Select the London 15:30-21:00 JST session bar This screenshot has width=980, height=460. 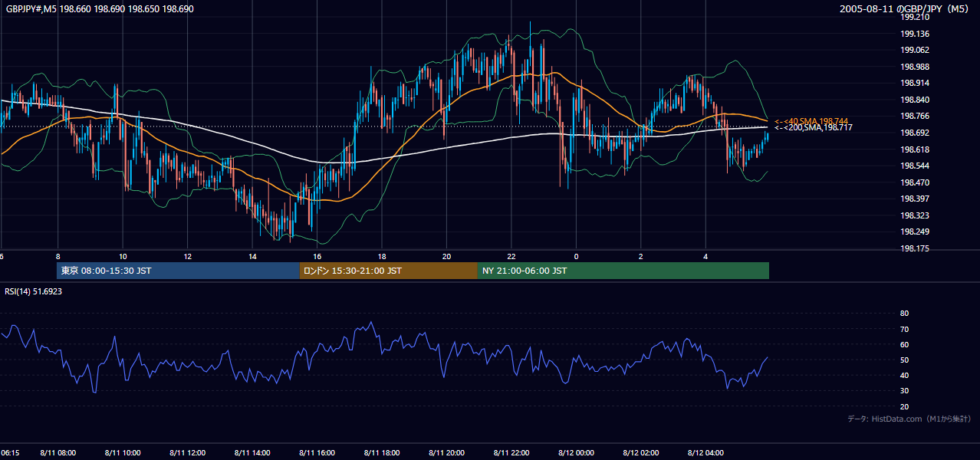tap(388, 271)
